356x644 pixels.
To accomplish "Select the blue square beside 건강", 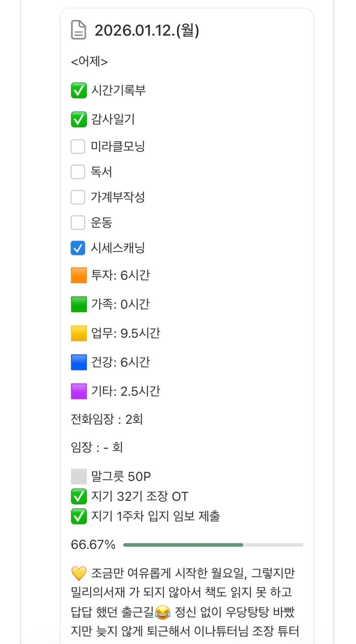I will click(x=79, y=362).
